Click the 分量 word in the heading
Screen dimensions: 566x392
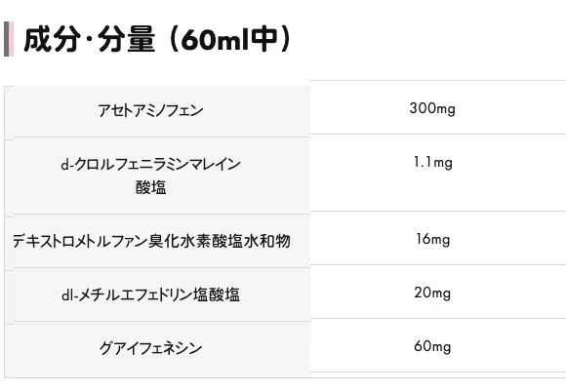click(x=126, y=39)
